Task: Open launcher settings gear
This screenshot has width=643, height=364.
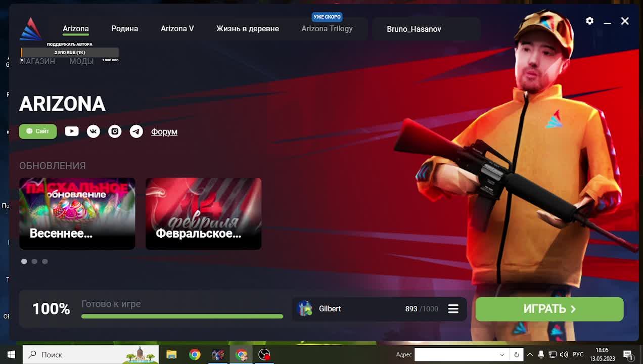Action: (x=589, y=21)
